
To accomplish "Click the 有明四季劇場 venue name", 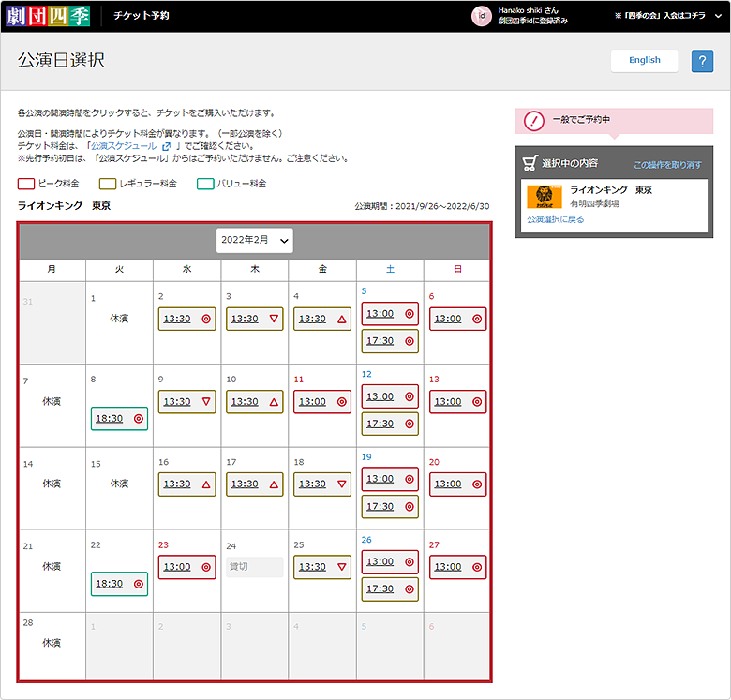I will pos(594,203).
